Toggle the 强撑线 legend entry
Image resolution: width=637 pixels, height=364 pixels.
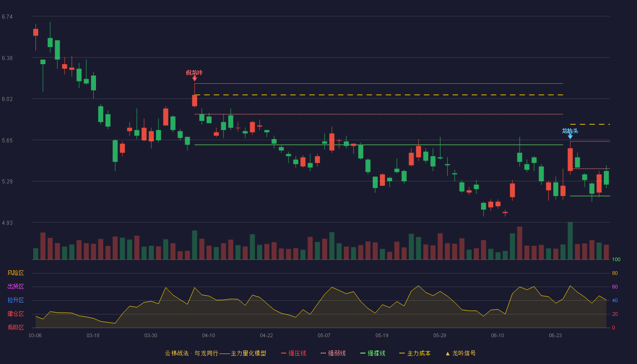coord(373,353)
